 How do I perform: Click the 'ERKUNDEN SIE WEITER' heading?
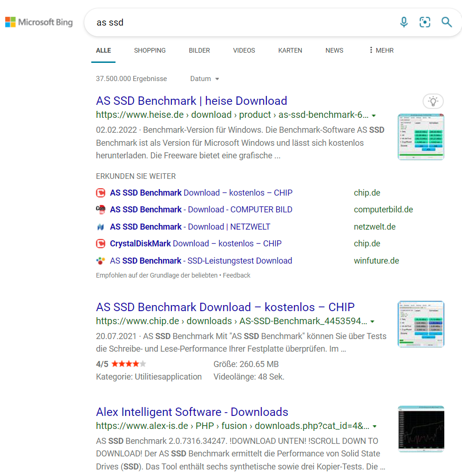coord(136,177)
